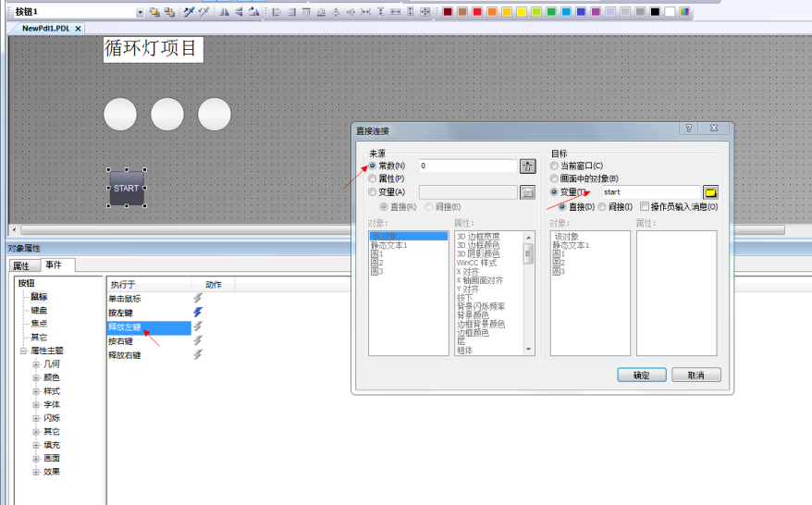Switch to the 属性 tab
This screenshot has width=812, height=505.
click(20, 265)
